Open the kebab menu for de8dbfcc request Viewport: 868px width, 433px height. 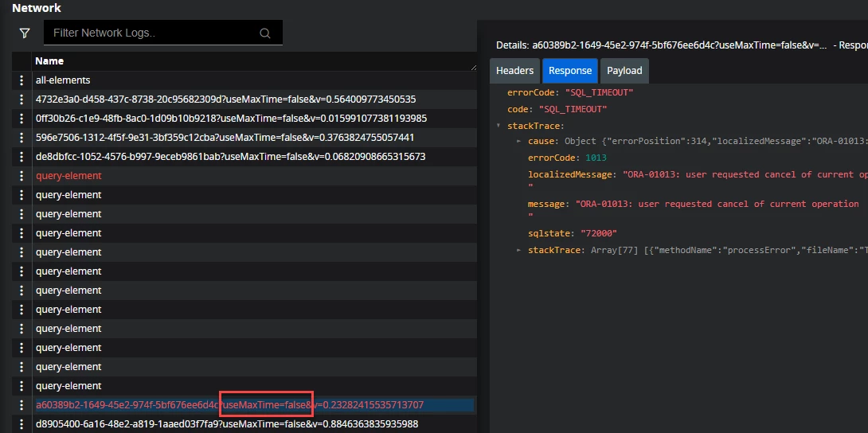pyautogui.click(x=22, y=157)
